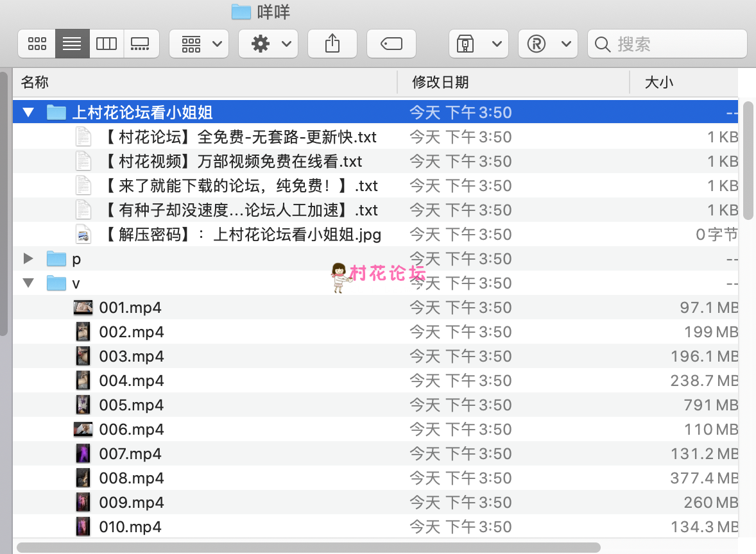The width and height of the screenshot is (756, 554).
Task: Sort files by 大小 column header
Action: (x=658, y=82)
